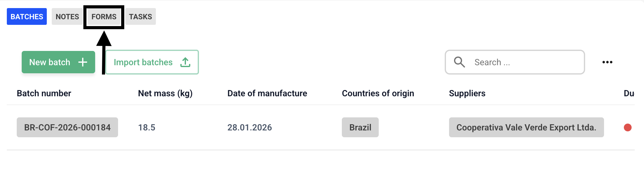Open batch BR-COF-2026-000184

click(x=67, y=127)
